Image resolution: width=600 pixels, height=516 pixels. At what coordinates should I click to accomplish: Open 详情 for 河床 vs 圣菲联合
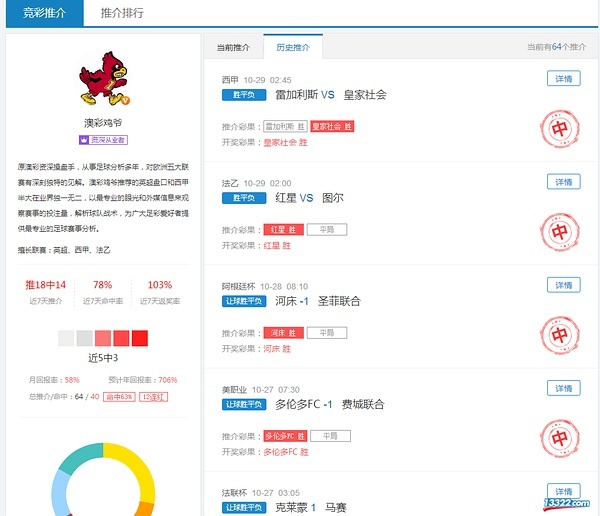tap(564, 285)
